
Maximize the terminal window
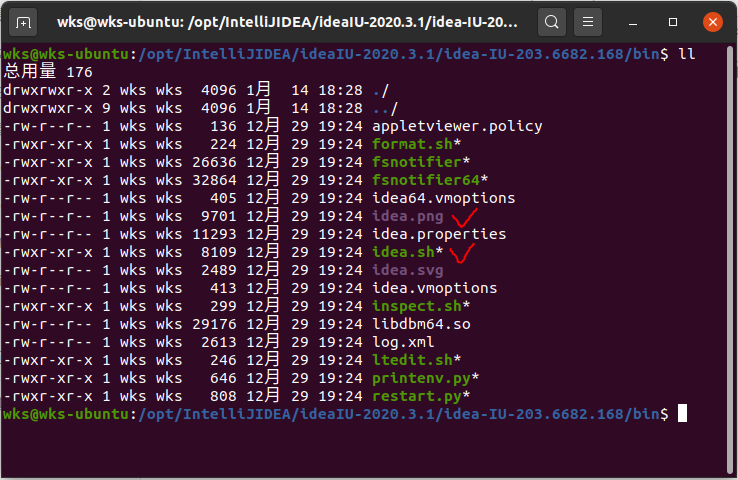(x=673, y=22)
